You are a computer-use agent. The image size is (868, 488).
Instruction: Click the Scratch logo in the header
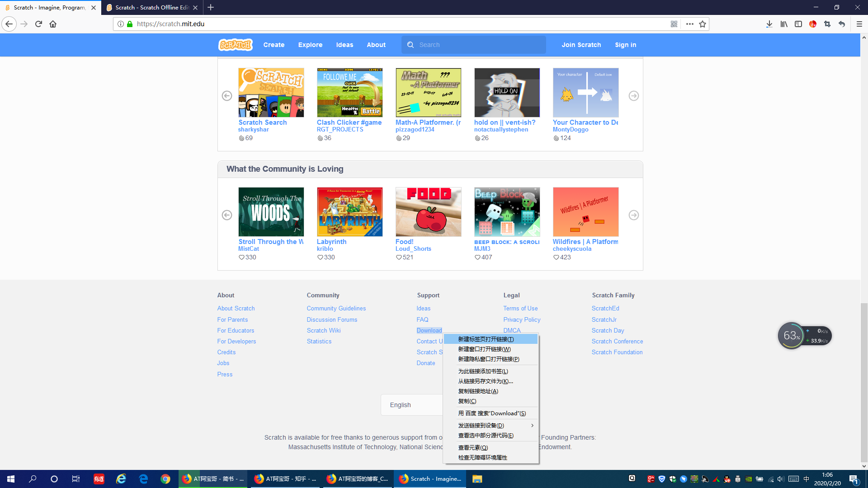coord(235,45)
